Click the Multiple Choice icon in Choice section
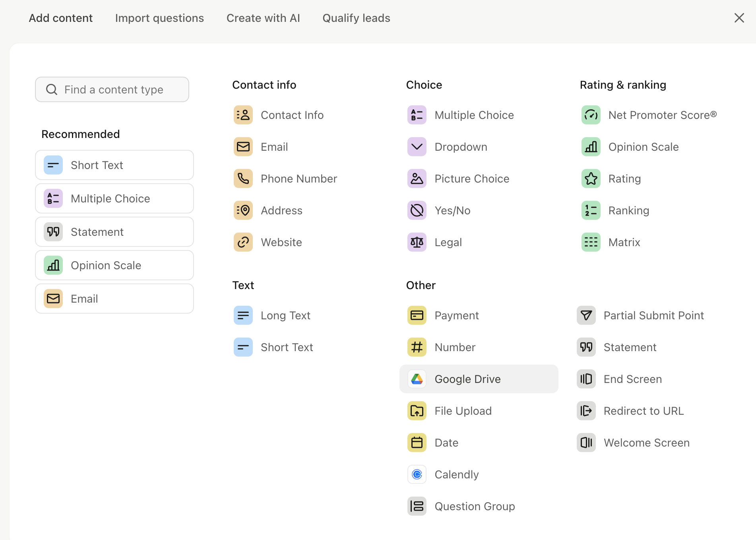Viewport: 756px width, 540px height. click(417, 115)
